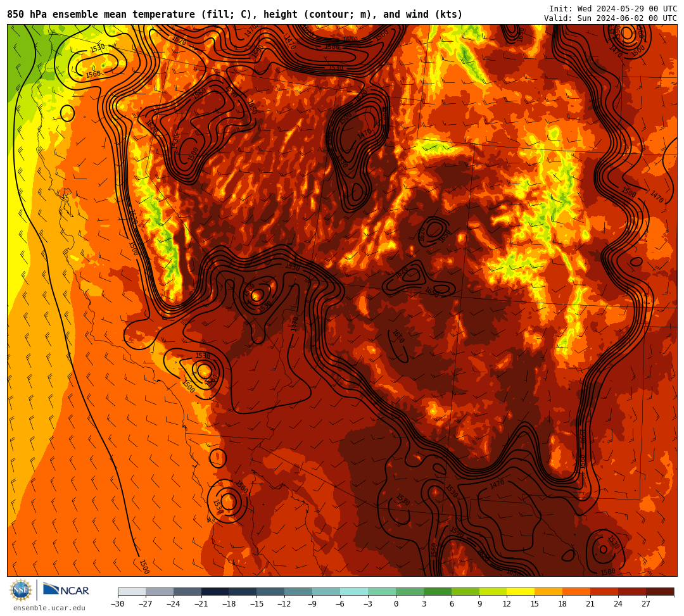Pick the colorbar swatch between 3 and 6
The image size is (684, 616).
(438, 591)
